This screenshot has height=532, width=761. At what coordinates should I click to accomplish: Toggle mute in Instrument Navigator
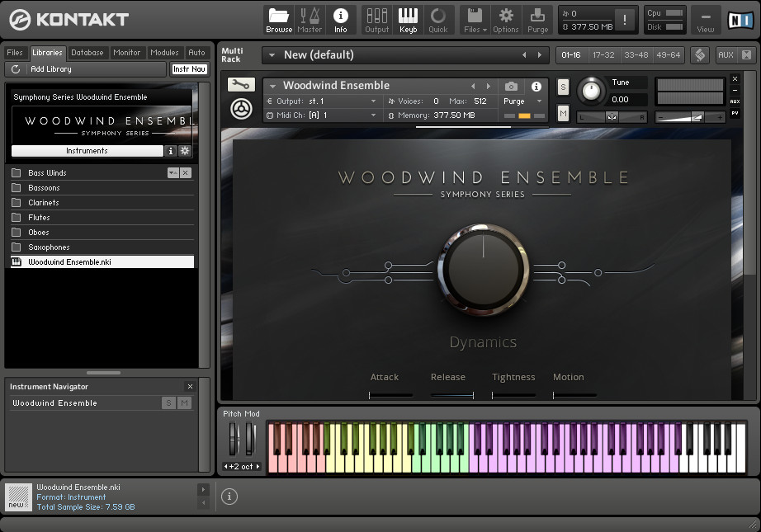point(184,403)
